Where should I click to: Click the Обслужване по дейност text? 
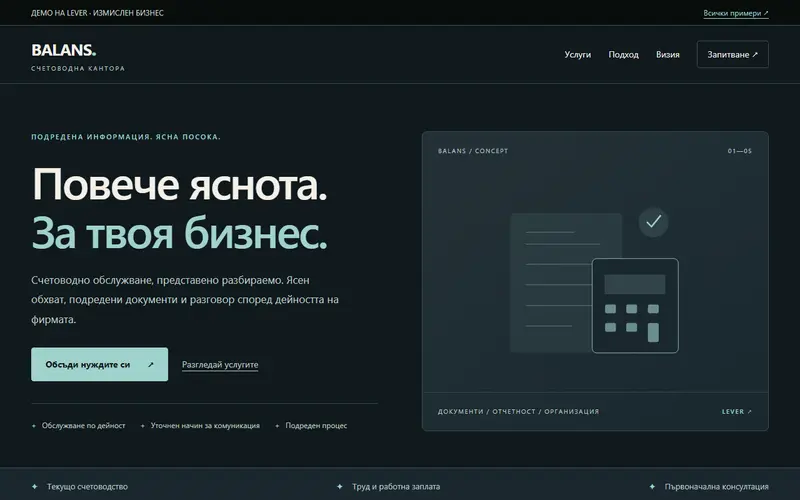click(x=84, y=426)
